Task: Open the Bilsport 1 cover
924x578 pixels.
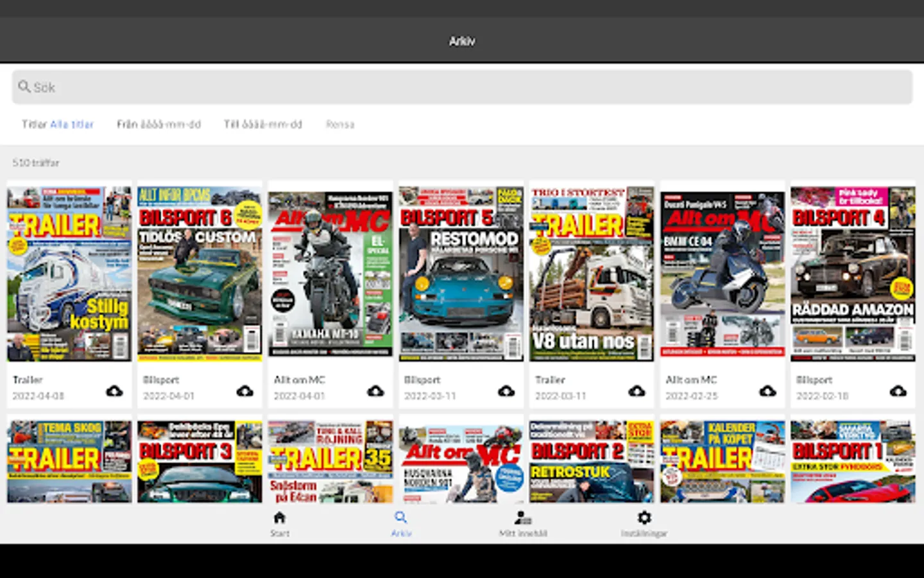Action: pos(853,461)
